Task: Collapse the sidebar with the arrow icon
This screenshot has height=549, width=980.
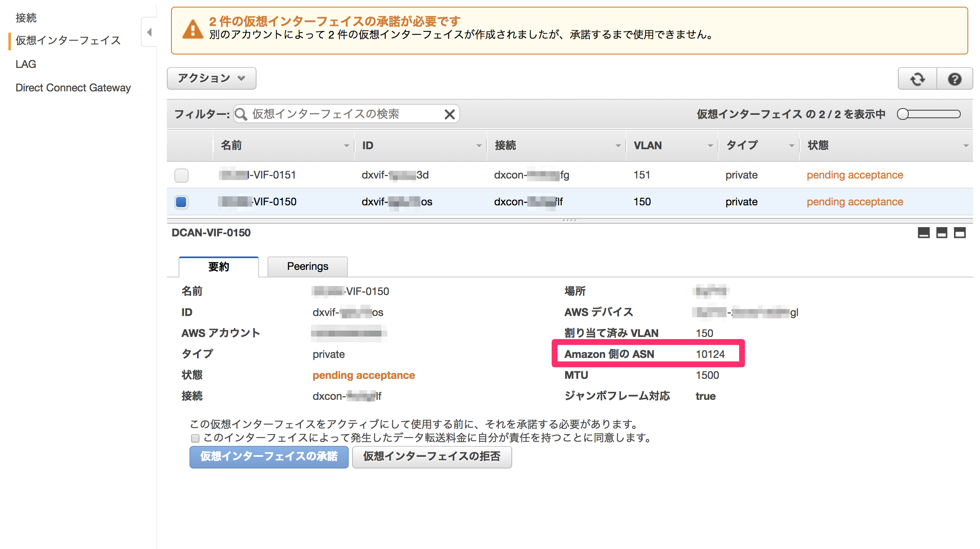Action: pyautogui.click(x=149, y=32)
